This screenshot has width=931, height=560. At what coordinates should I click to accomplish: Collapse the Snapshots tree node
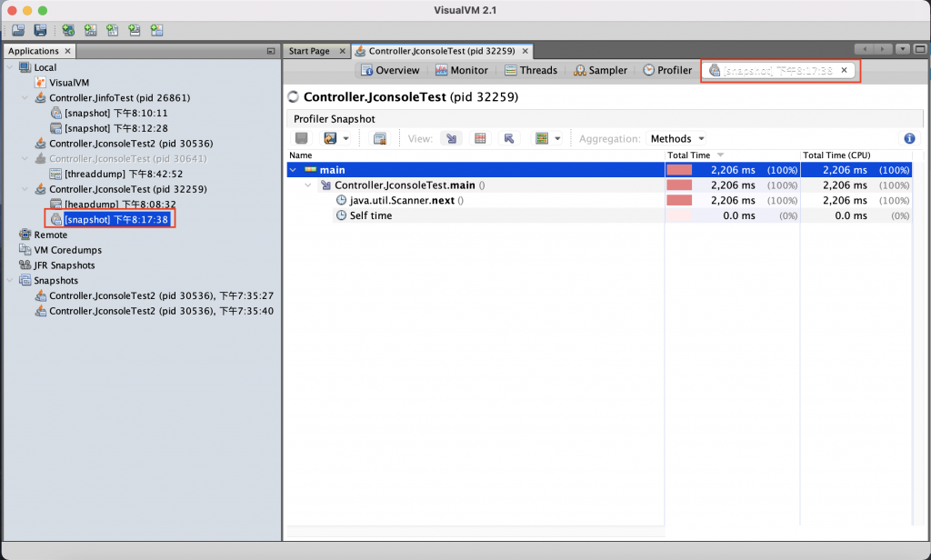9,280
